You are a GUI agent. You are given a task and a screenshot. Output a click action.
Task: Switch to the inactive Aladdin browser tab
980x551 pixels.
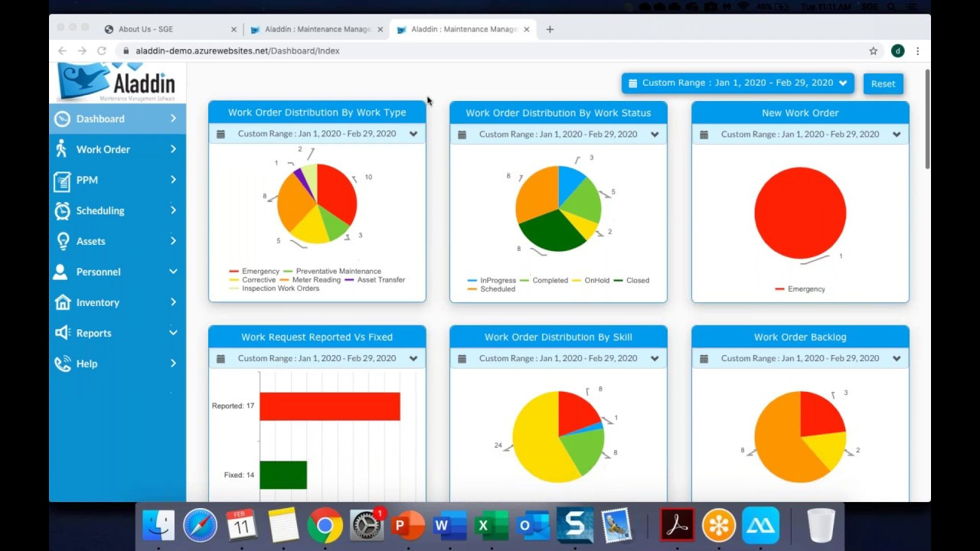point(317,29)
